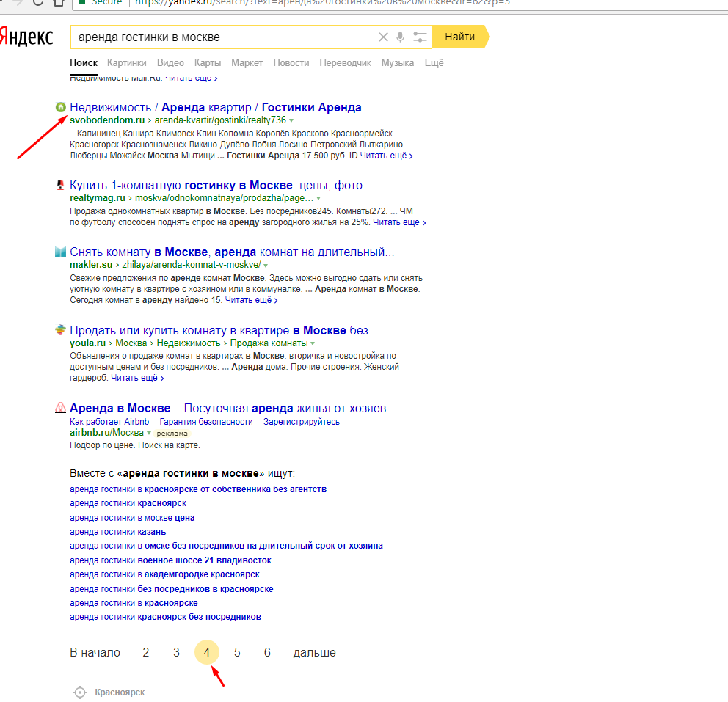
Task: Open the Ещё tab menu
Action: pyautogui.click(x=434, y=62)
